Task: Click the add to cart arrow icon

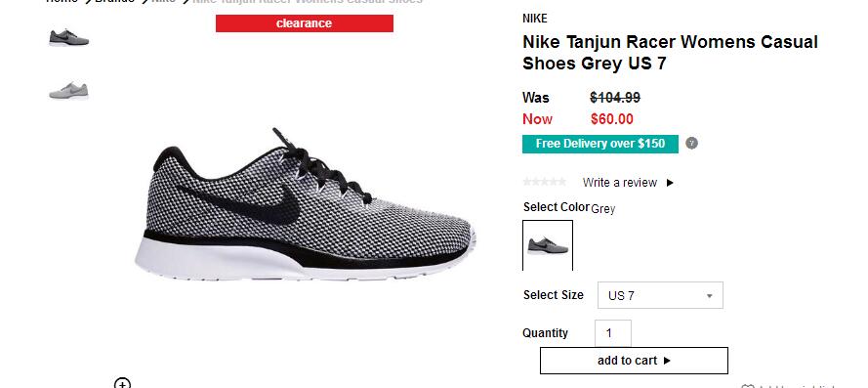Action: click(x=667, y=361)
